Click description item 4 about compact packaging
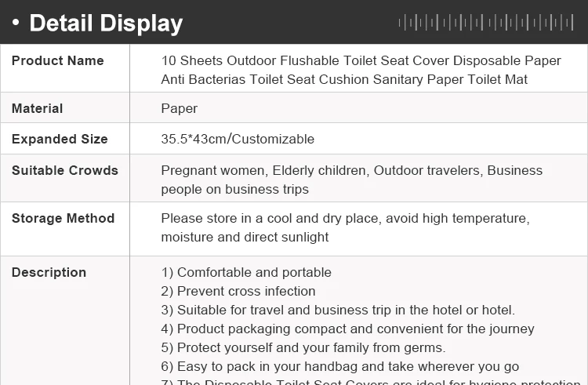 [347, 329]
